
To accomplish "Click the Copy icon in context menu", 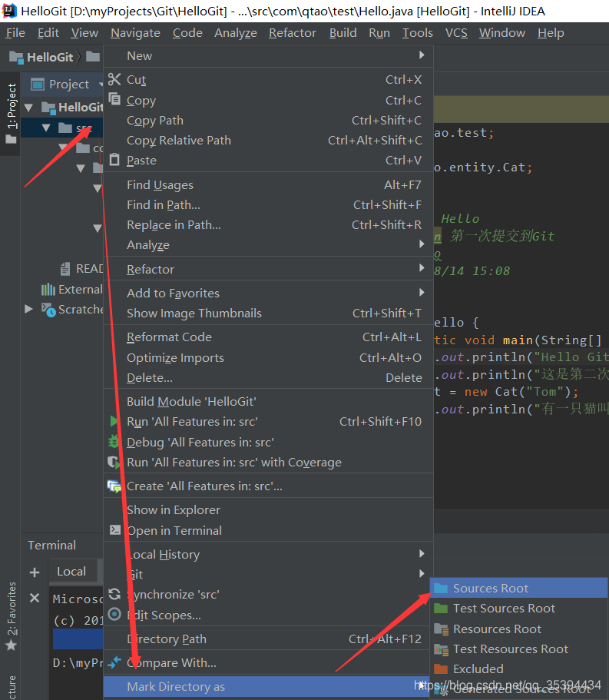I will [x=114, y=98].
